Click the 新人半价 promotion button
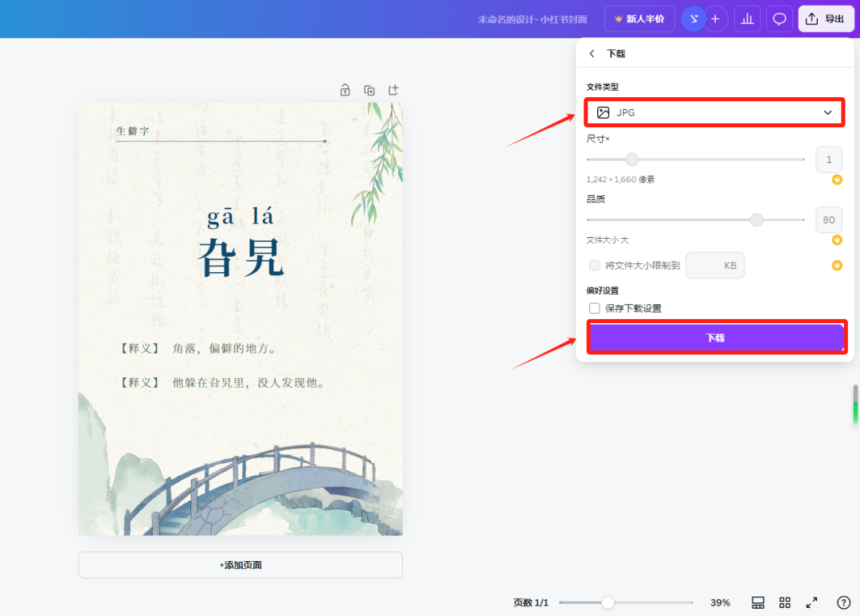This screenshot has height=616, width=860. (x=639, y=18)
